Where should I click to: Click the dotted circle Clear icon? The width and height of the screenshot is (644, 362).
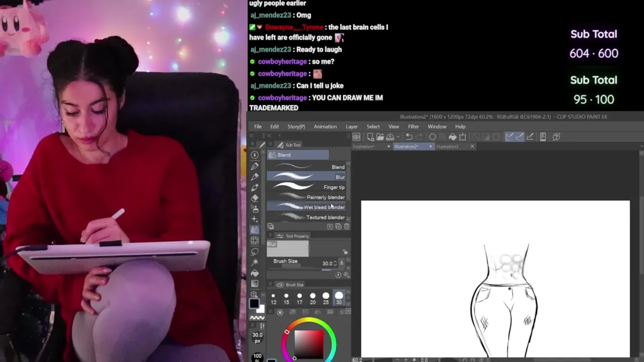point(433,137)
